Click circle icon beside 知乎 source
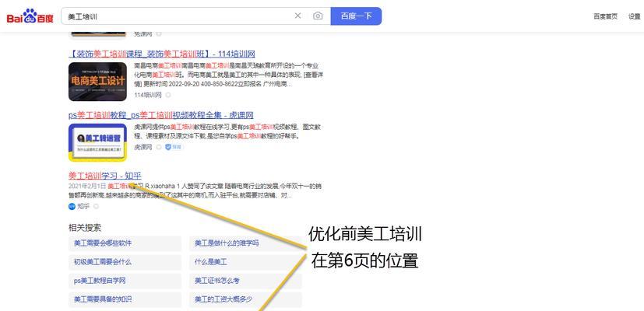 tap(97, 206)
